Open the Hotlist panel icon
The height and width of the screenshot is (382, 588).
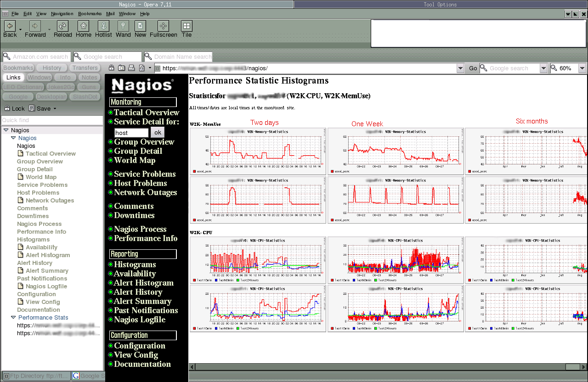(x=103, y=26)
